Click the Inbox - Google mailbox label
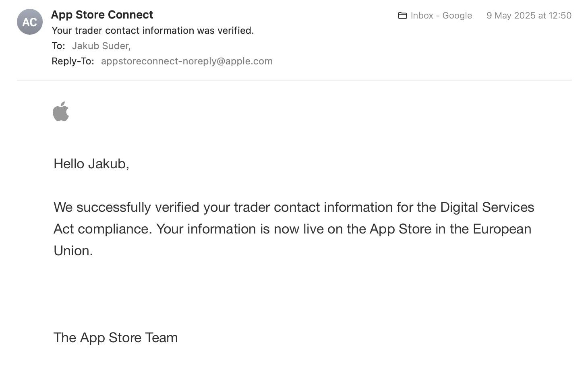Screen dimensions: 588x372 (441, 16)
